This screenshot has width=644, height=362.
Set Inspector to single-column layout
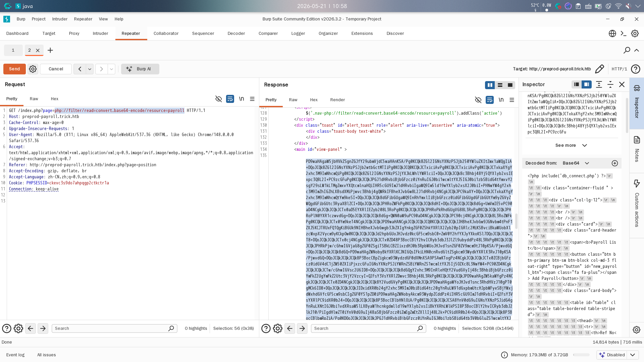(x=577, y=84)
